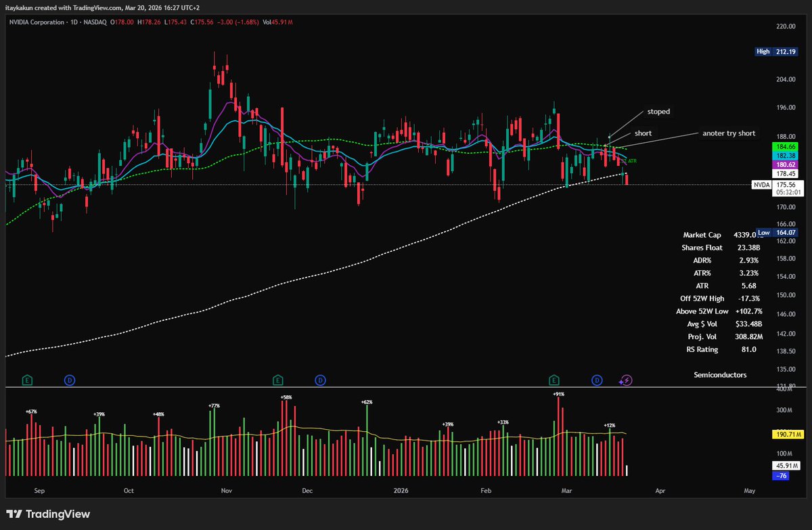Click the ATR 5.68 value

tap(748, 286)
